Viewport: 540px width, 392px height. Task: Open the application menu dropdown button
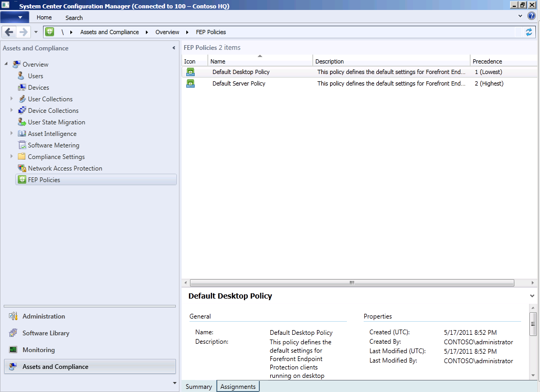tap(15, 17)
